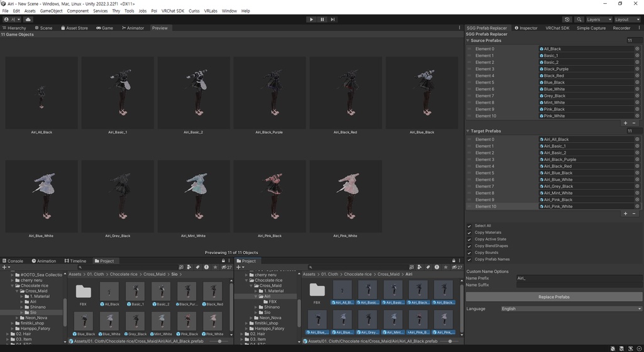Click the Step frame button in toolbar
The width and height of the screenshot is (644, 352).
[x=333, y=19]
